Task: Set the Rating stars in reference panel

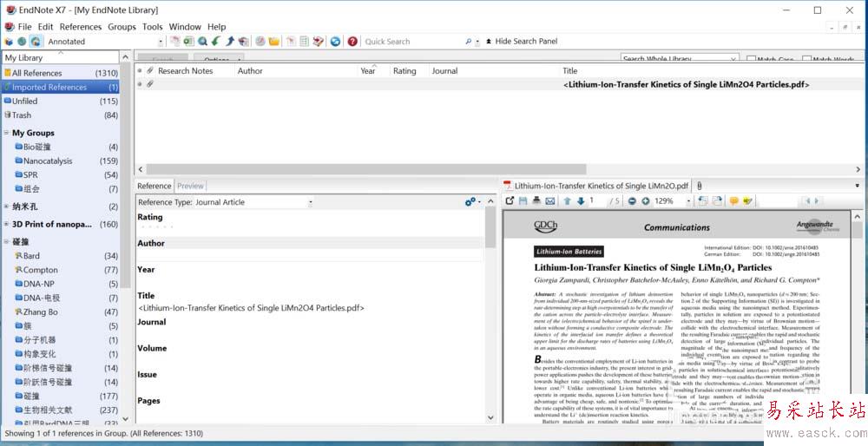Action: click(157, 226)
